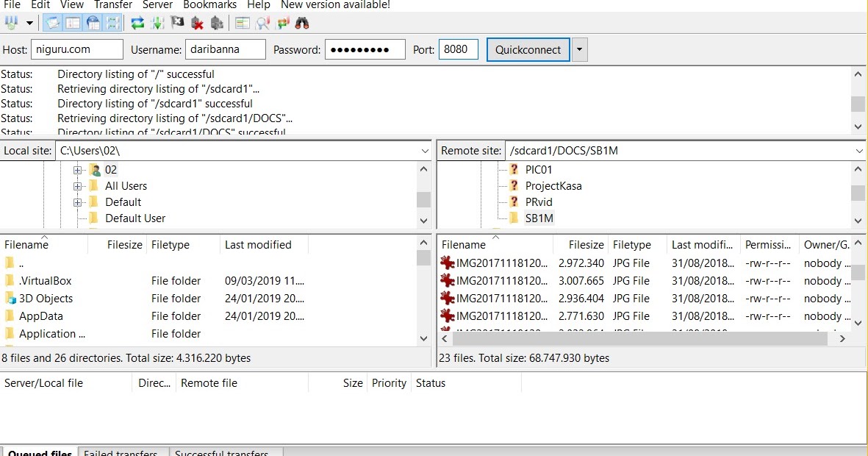868x456 pixels.
Task: Switch to the Failed transfers tab
Action: click(x=122, y=452)
